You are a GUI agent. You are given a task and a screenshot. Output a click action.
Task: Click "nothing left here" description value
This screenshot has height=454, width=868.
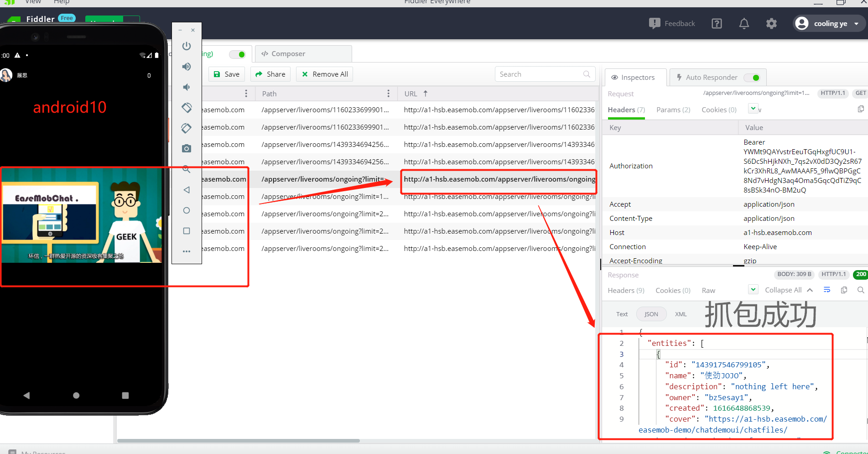pyautogui.click(x=772, y=387)
